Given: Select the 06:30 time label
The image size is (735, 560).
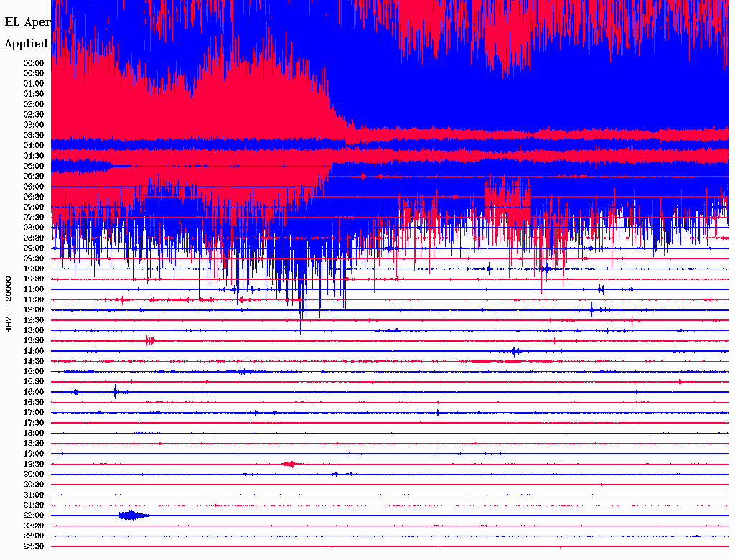Looking at the screenshot, I should 34,197.
